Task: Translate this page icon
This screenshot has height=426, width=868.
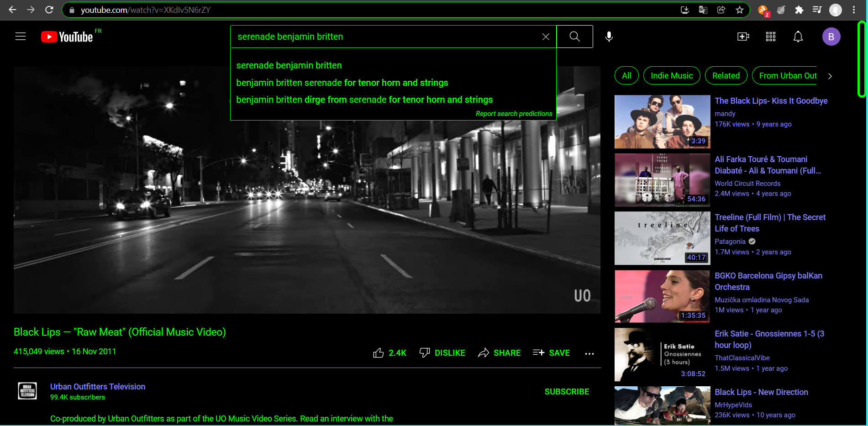Action: click(703, 10)
